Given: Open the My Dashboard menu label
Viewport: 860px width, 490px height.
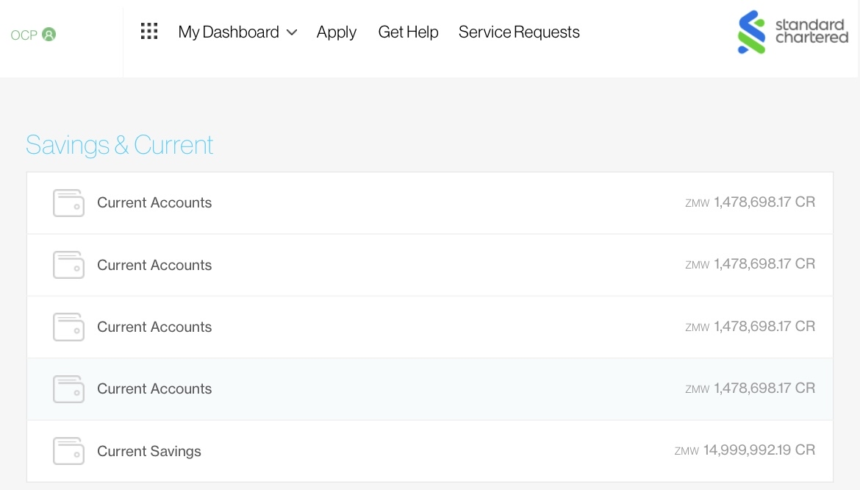Looking at the screenshot, I should (228, 32).
